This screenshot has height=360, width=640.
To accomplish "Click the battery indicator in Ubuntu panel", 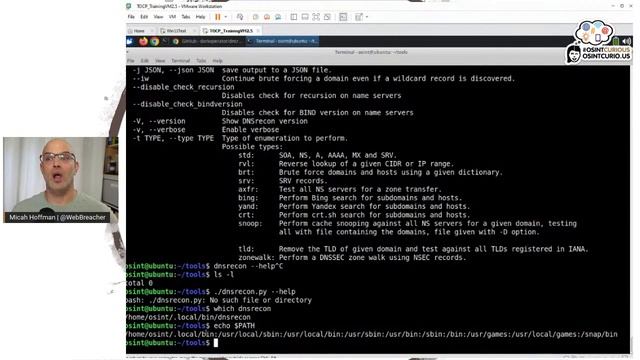I will click(616, 41).
